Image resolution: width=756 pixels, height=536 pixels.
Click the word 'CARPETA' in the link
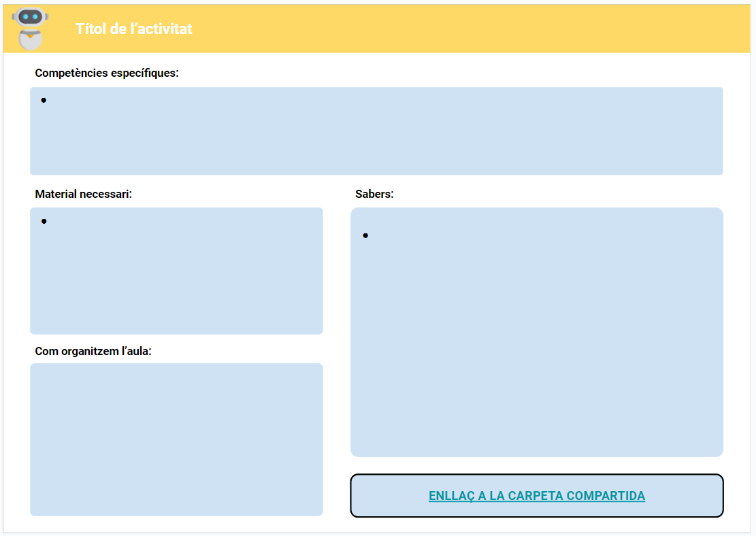535,496
